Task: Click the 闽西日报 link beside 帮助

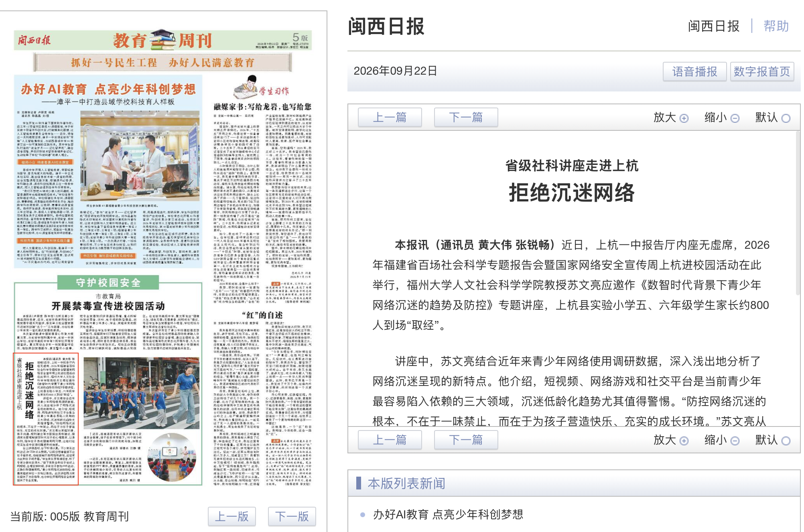Action: pos(714,26)
